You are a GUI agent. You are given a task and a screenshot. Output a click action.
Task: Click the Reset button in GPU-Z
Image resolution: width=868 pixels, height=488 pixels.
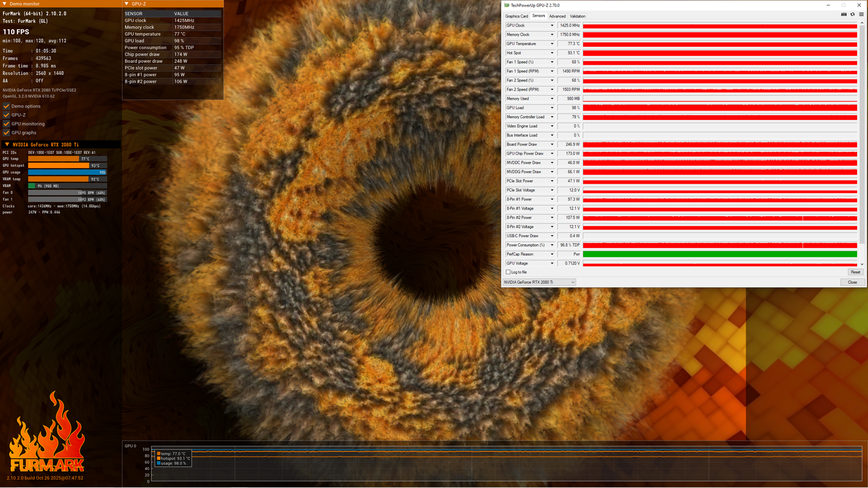[x=855, y=273]
